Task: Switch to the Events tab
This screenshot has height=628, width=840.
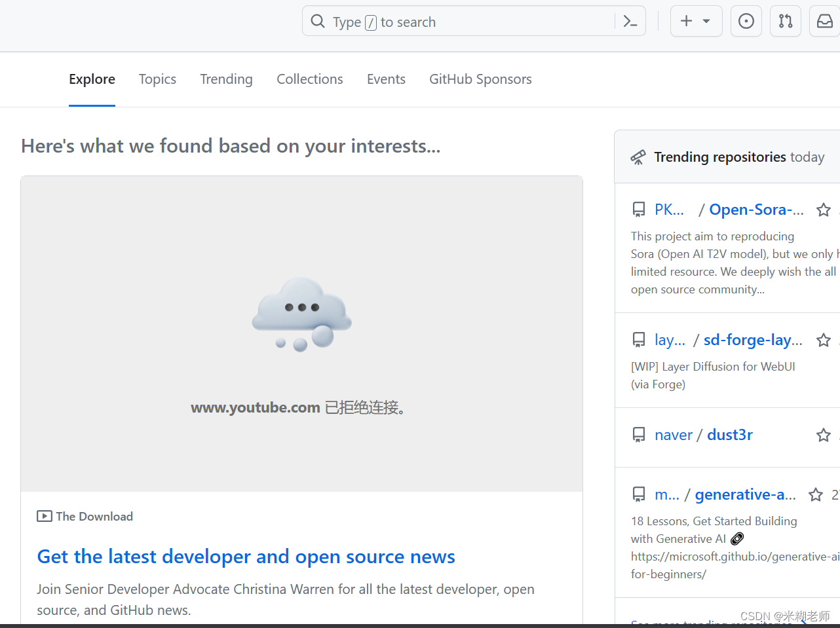Action: [x=386, y=79]
